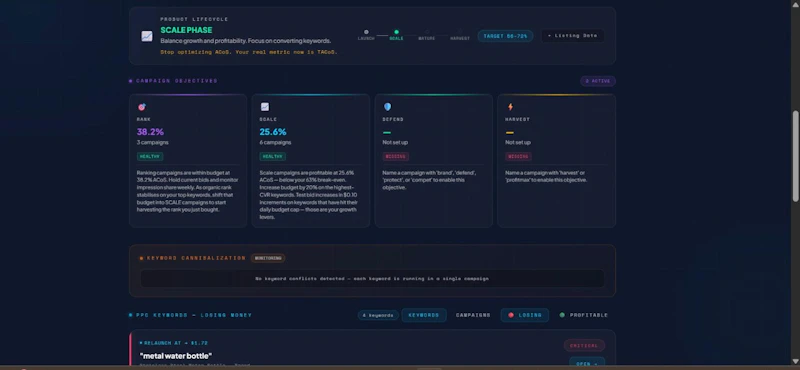
Task: Switch to the Campaigns view tab
Action: tap(473, 315)
